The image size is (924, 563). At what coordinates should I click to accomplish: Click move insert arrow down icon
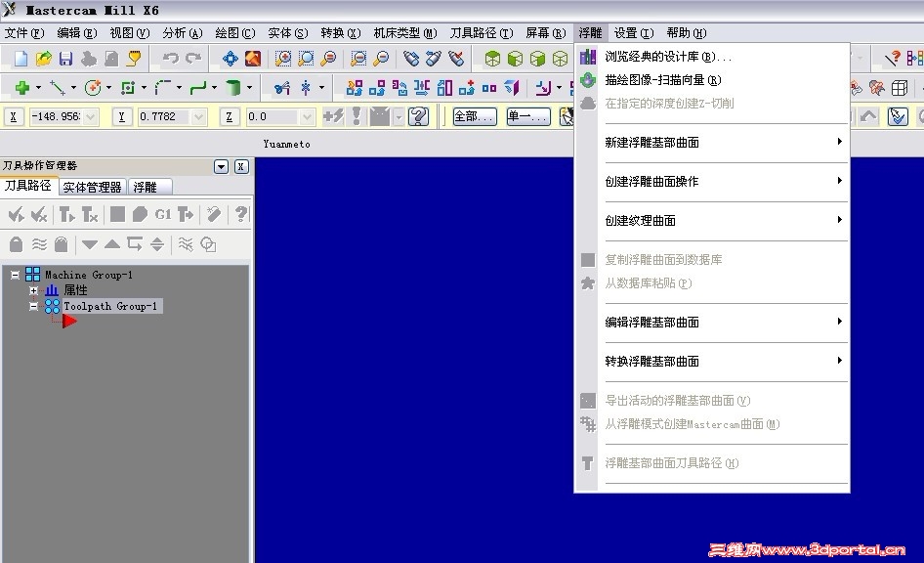90,244
